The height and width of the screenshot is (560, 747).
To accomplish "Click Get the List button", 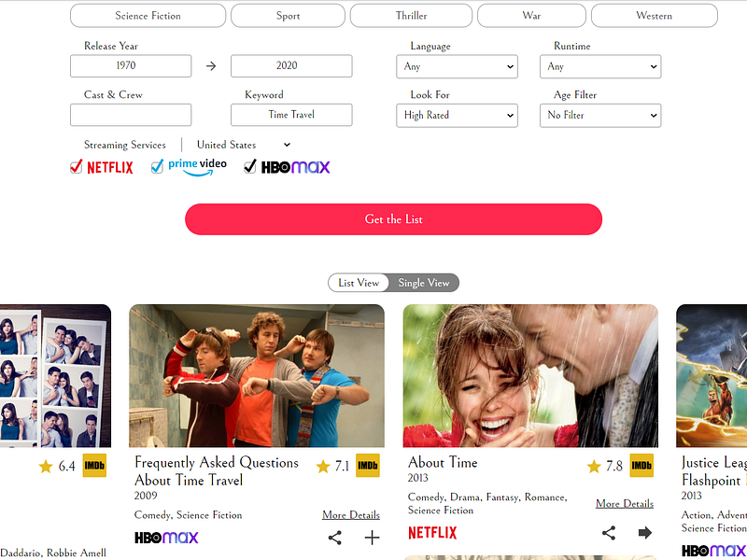I will coord(393,219).
